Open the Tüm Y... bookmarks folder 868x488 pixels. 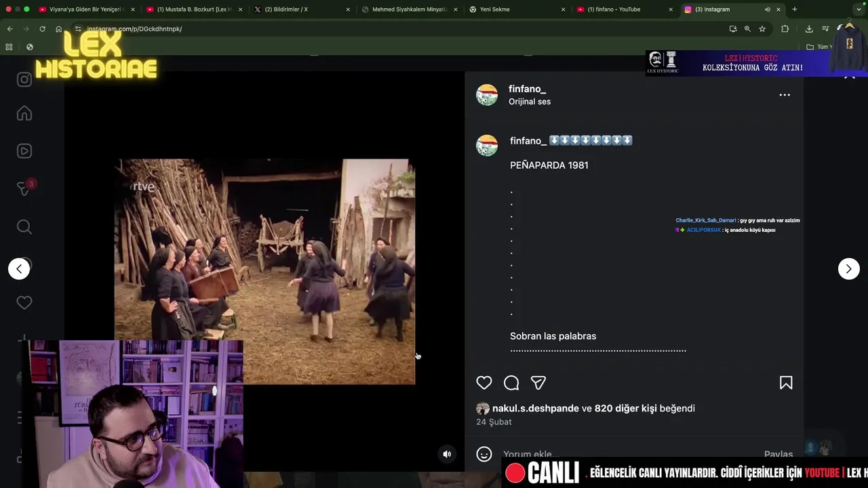point(818,47)
